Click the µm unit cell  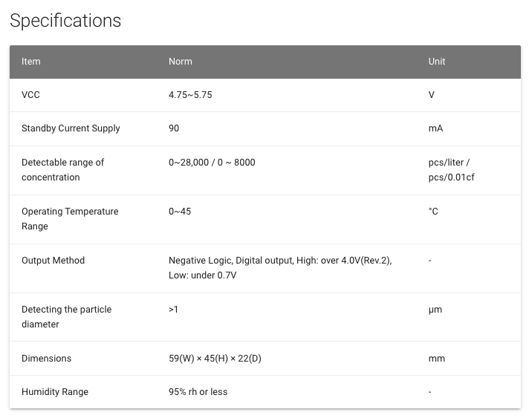tap(435, 310)
